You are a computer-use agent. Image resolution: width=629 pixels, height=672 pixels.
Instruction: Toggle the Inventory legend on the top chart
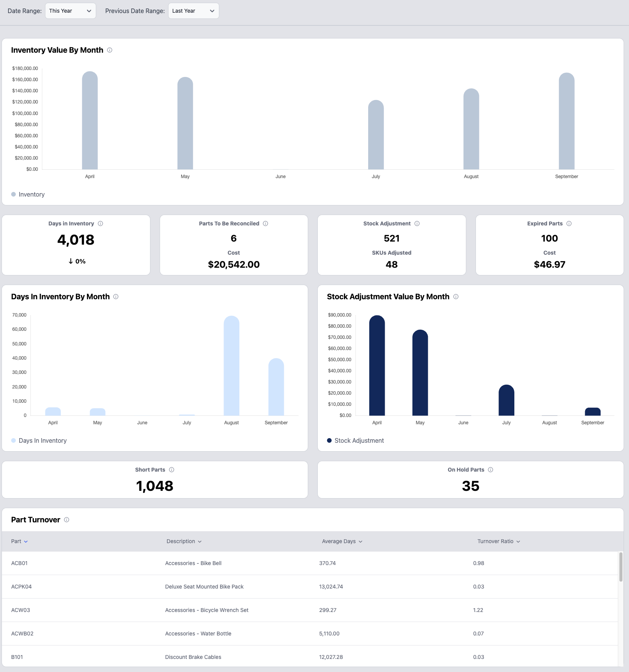[x=28, y=194]
